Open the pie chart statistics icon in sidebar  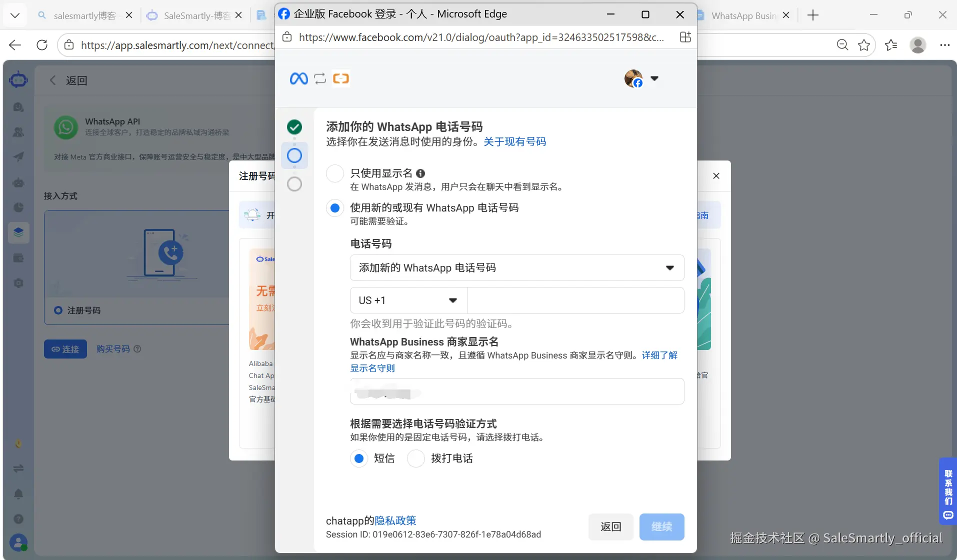18,207
